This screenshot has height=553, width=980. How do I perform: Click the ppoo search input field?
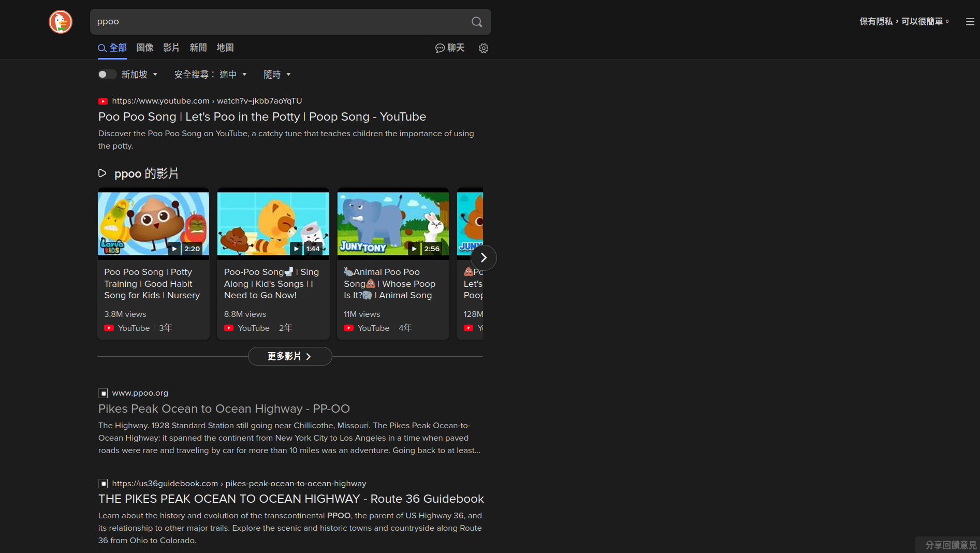pyautogui.click(x=280, y=22)
